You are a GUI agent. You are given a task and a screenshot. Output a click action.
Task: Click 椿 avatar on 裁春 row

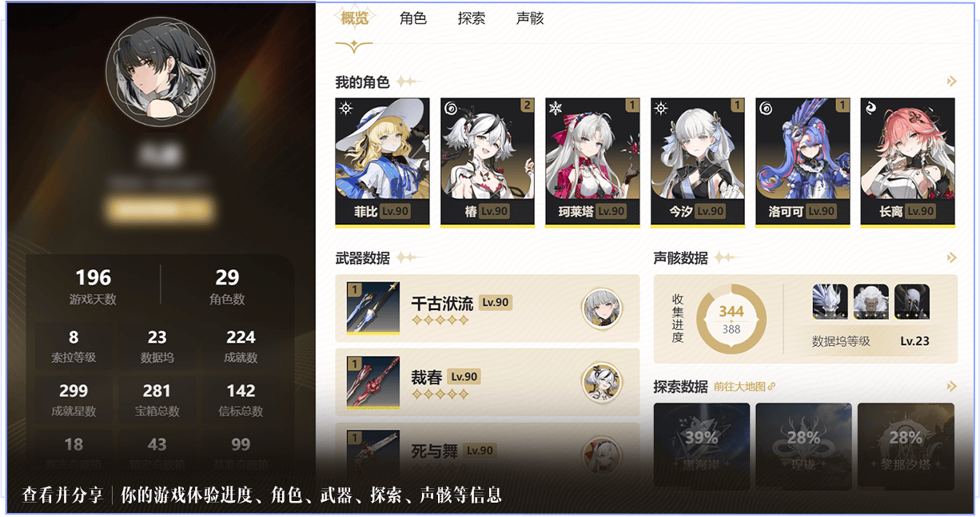pyautogui.click(x=601, y=382)
